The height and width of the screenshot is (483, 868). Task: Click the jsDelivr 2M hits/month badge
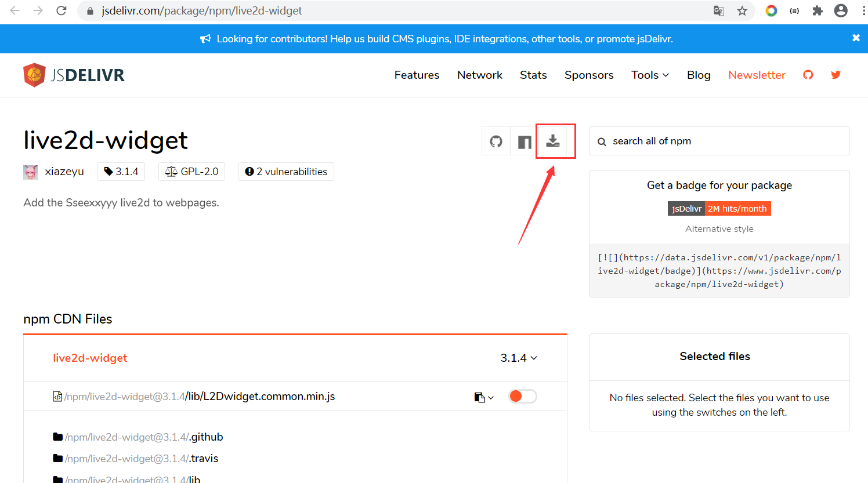[x=719, y=209]
